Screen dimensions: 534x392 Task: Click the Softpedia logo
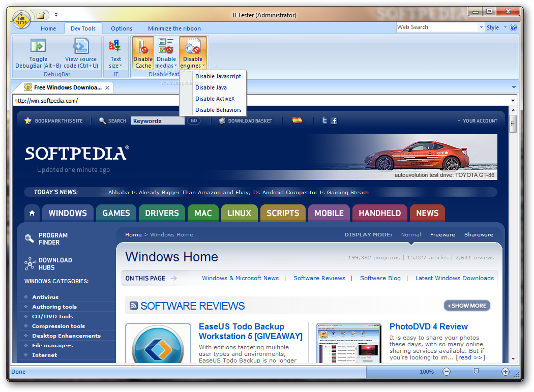[77, 153]
